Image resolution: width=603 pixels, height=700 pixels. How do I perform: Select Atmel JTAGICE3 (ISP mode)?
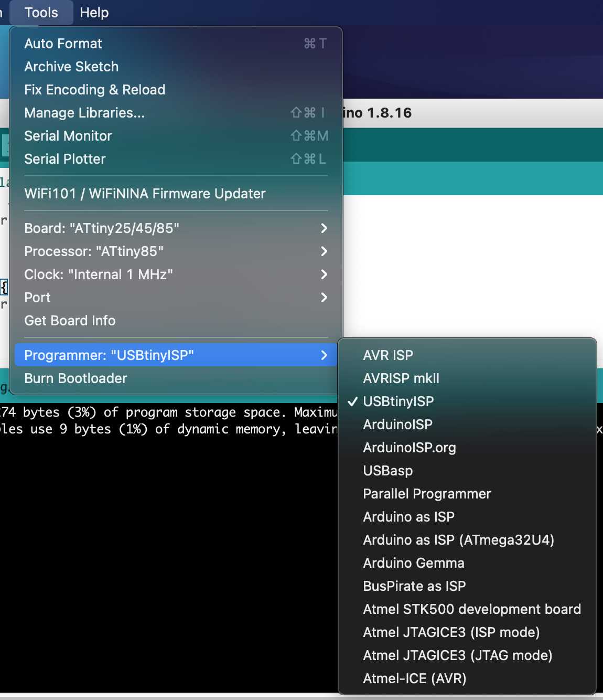click(467, 632)
